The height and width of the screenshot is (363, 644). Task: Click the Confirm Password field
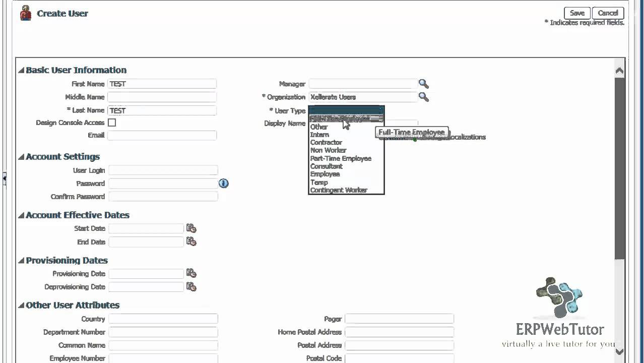[x=163, y=197]
